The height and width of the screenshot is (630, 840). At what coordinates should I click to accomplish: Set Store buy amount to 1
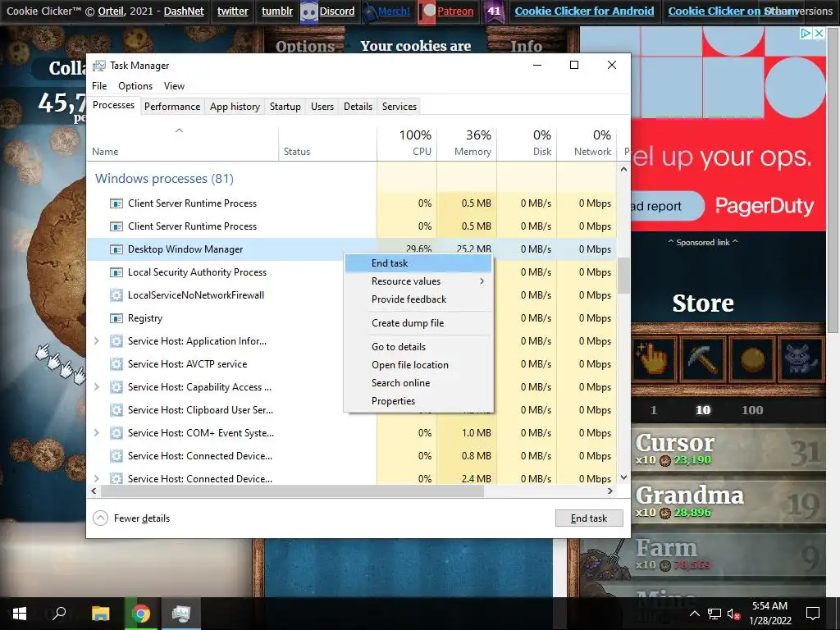click(653, 410)
